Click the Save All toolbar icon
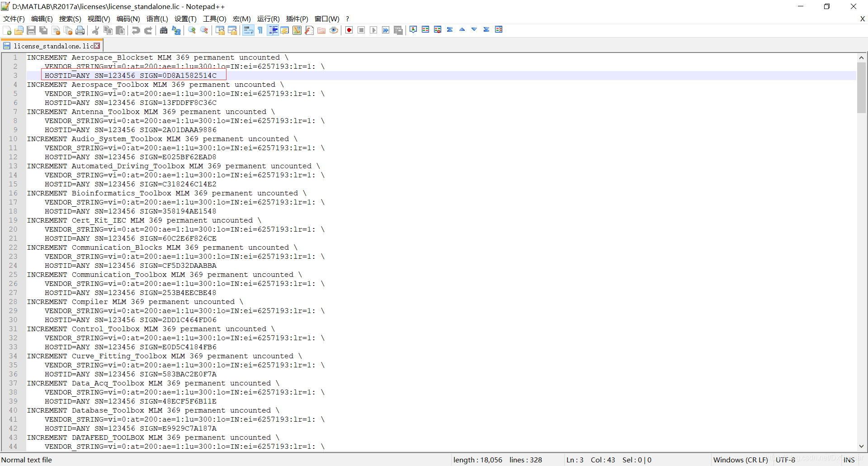Image resolution: width=868 pixels, height=466 pixels. tap(43, 30)
